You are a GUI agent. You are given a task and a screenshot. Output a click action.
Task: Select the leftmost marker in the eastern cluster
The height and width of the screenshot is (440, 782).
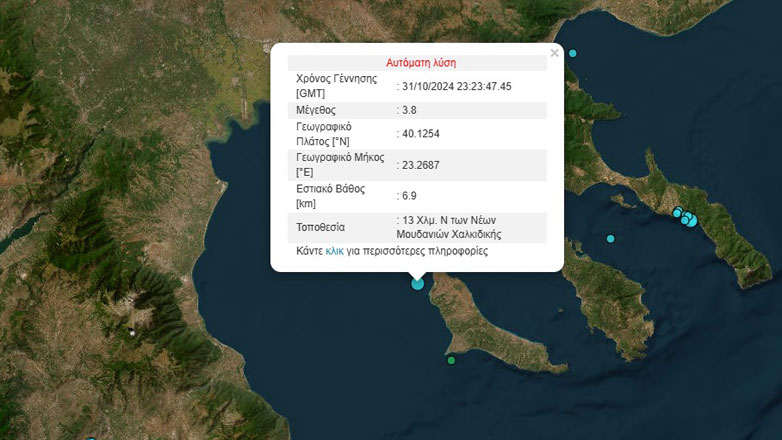coord(677,212)
